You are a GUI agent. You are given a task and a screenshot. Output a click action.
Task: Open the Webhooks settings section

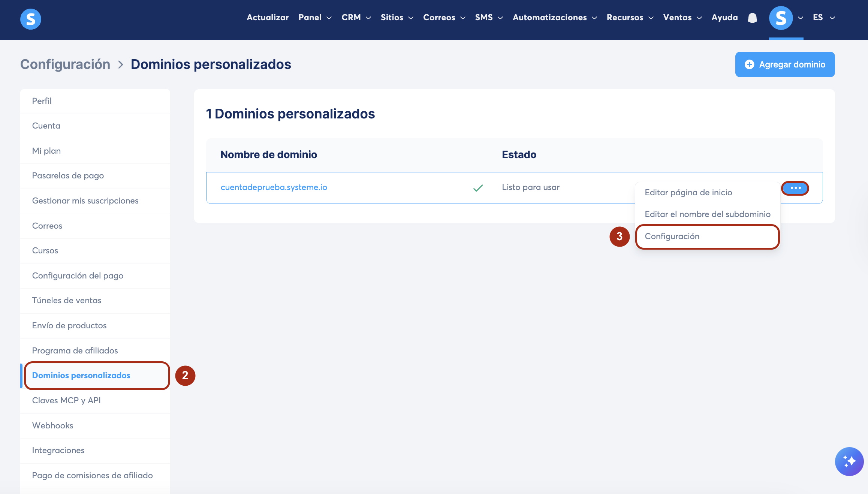[52, 426]
